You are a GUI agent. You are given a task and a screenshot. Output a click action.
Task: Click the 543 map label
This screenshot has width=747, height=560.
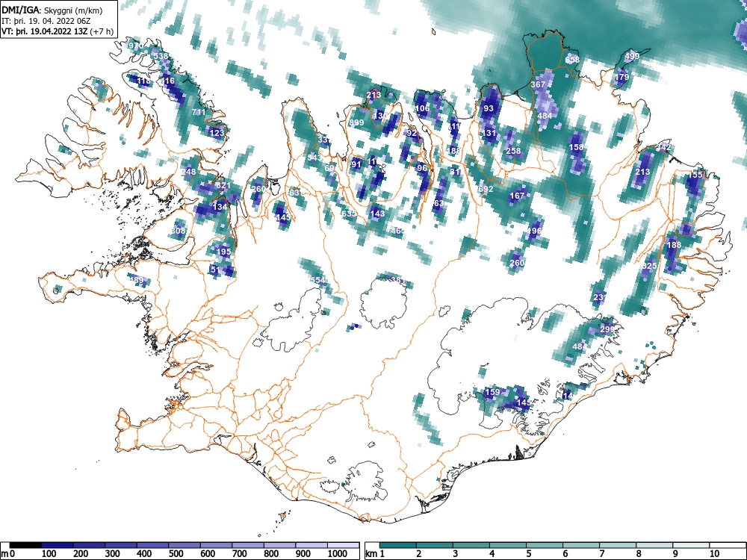coord(314,158)
